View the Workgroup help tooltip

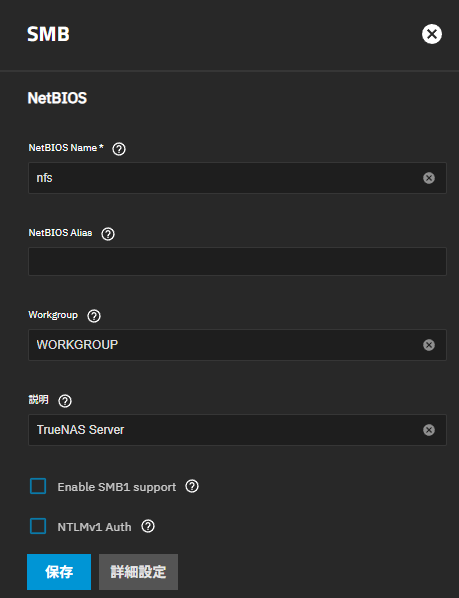click(94, 316)
